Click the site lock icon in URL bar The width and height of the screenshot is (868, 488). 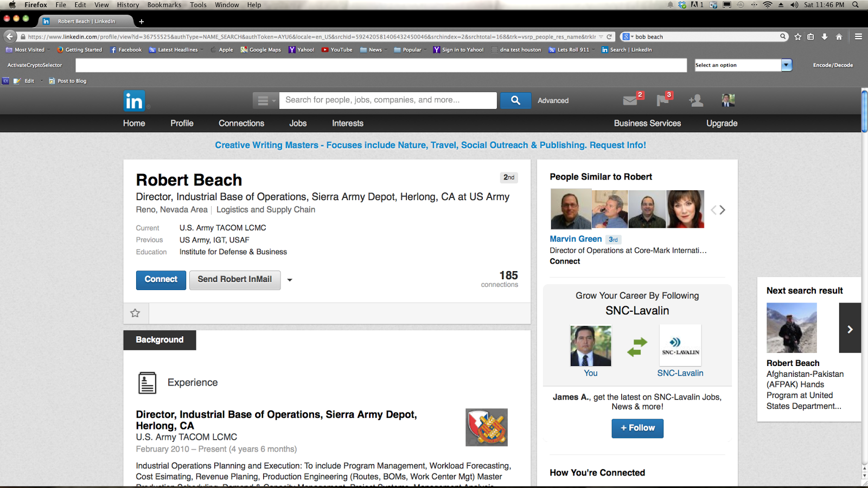[23, 37]
